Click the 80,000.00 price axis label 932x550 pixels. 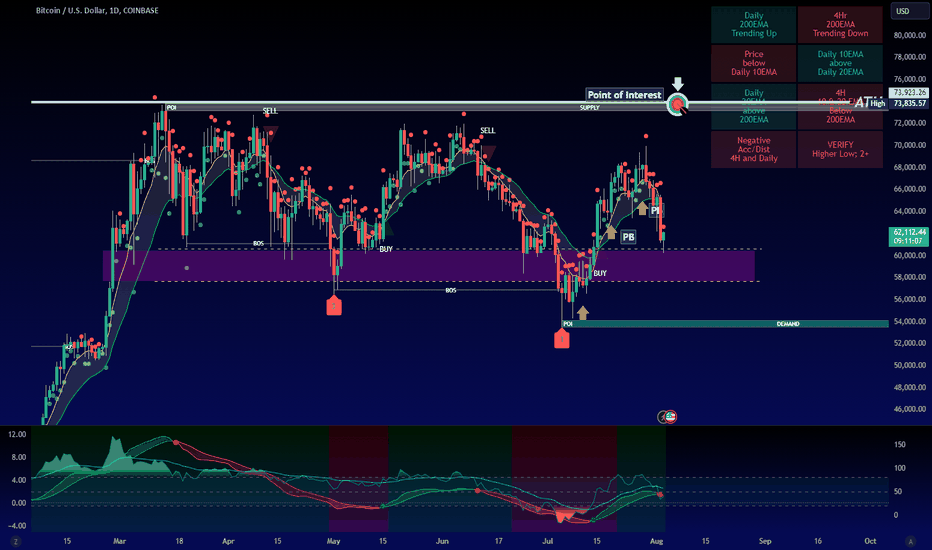[x=909, y=35]
